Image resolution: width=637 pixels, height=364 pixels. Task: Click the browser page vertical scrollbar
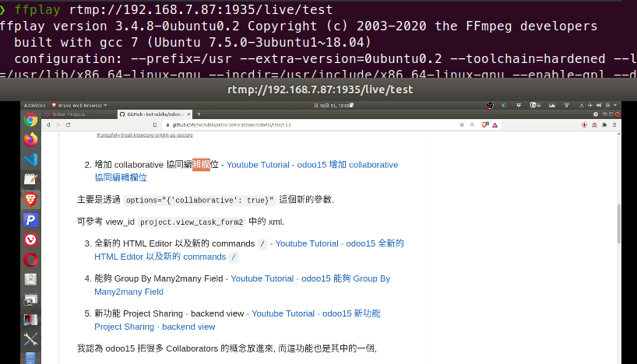click(x=619, y=224)
